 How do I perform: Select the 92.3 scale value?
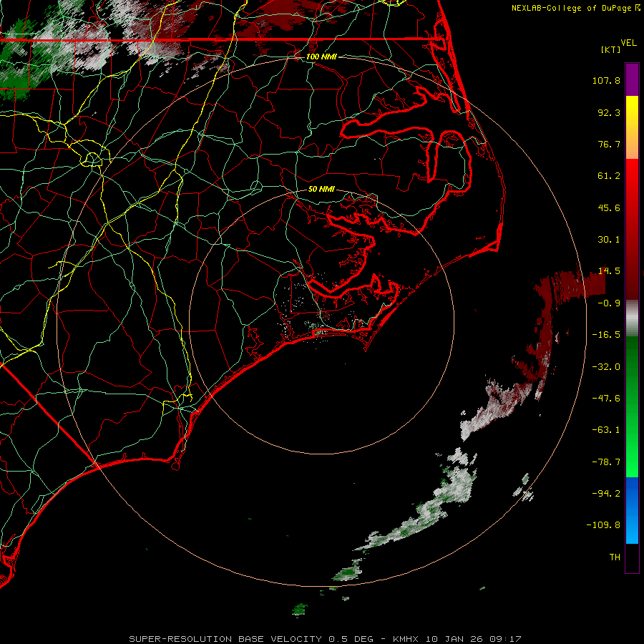coord(609,112)
